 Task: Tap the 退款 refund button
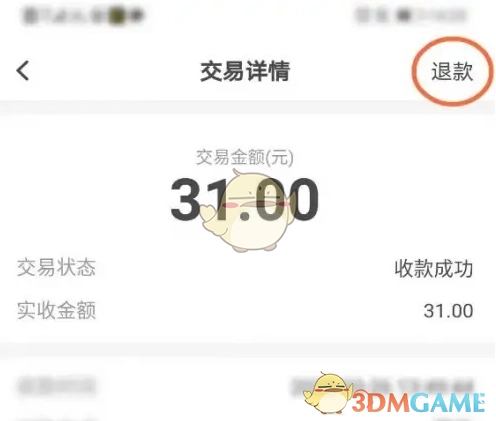point(452,71)
